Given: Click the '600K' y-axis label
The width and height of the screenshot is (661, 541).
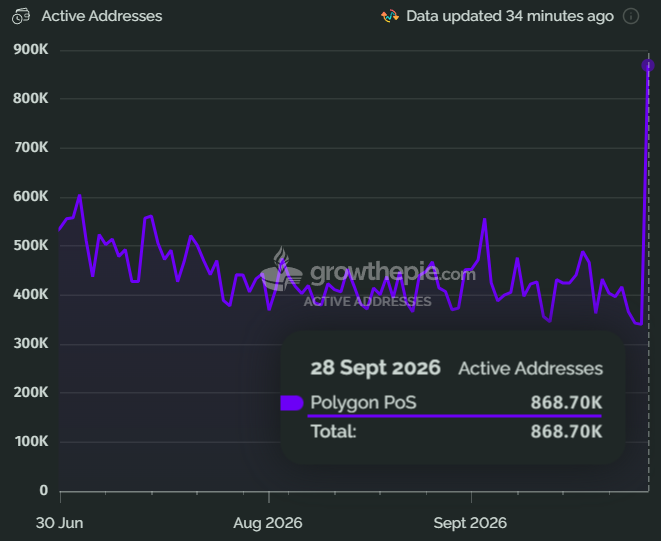Looking at the screenshot, I should coord(31,196).
